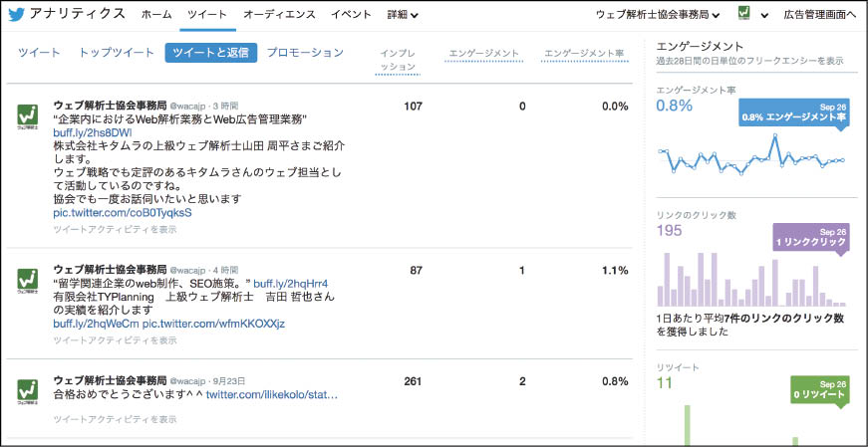Viewport: 868px width, 447px height.
Task: Expand the chevron next to header avatar
Action: [x=764, y=16]
